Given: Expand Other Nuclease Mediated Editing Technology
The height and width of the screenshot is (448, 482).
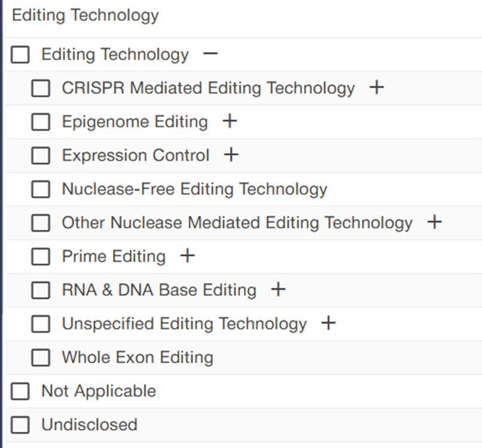Looking at the screenshot, I should 434,223.
